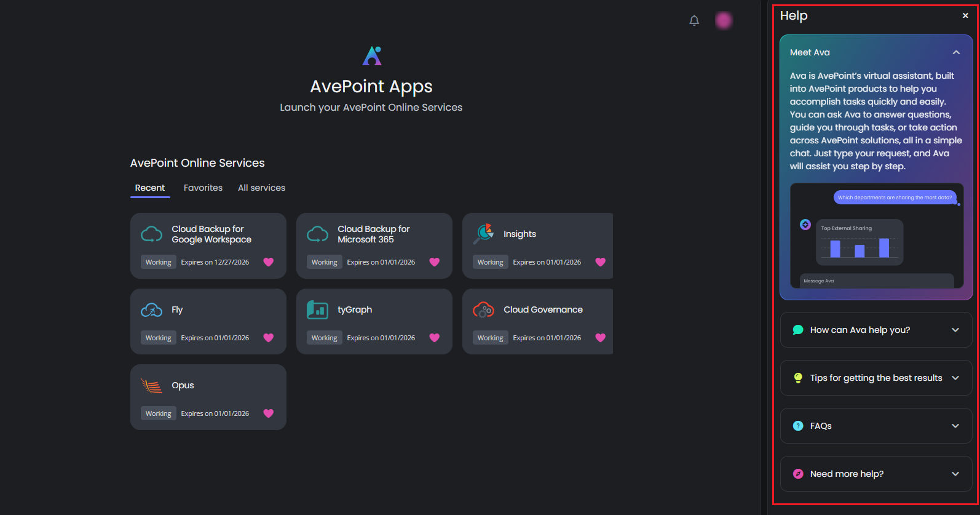Unfavorite Cloud Backup for Microsoft 365
Image resolution: width=980 pixels, height=515 pixels.
[434, 262]
